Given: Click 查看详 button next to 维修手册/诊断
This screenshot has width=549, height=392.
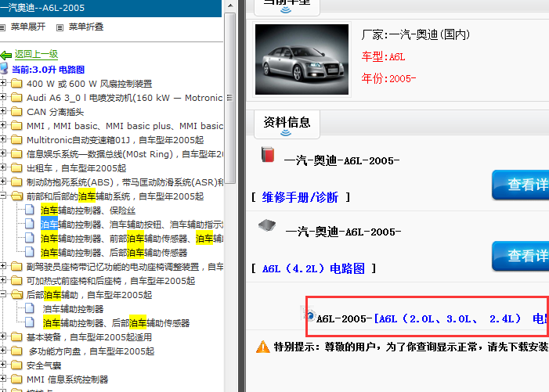Looking at the screenshot, I should (x=521, y=185).
